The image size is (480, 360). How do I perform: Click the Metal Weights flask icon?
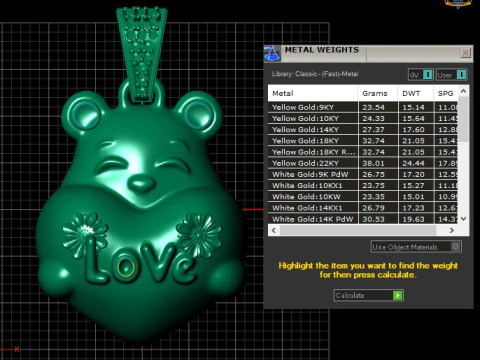pos(272,54)
